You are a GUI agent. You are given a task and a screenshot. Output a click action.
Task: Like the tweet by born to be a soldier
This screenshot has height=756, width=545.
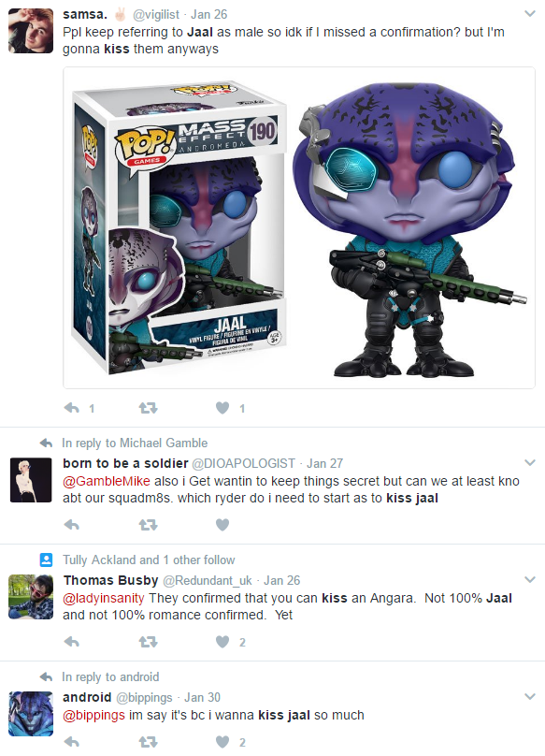pos(222,525)
